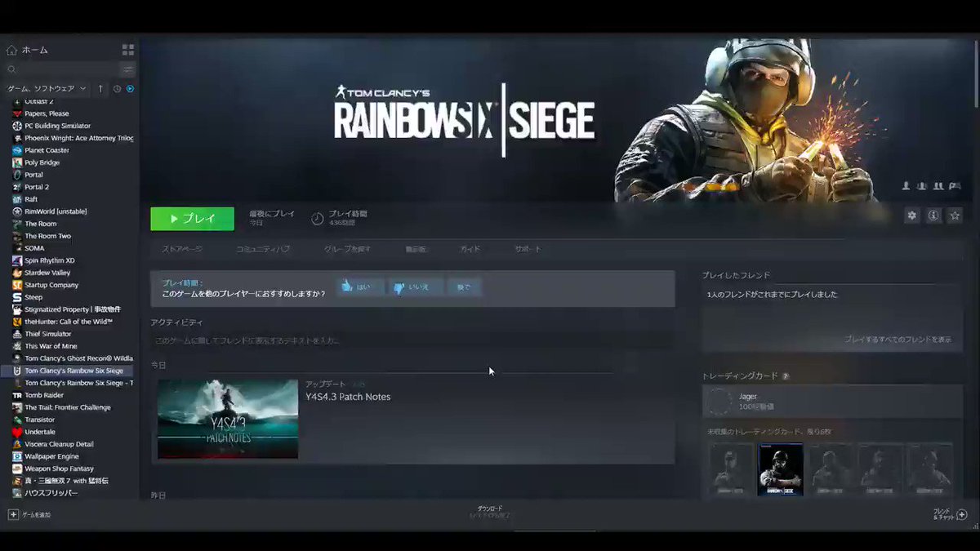Open フレンド＆チャット friends and chat
The width and height of the screenshot is (980, 551).
click(951, 514)
